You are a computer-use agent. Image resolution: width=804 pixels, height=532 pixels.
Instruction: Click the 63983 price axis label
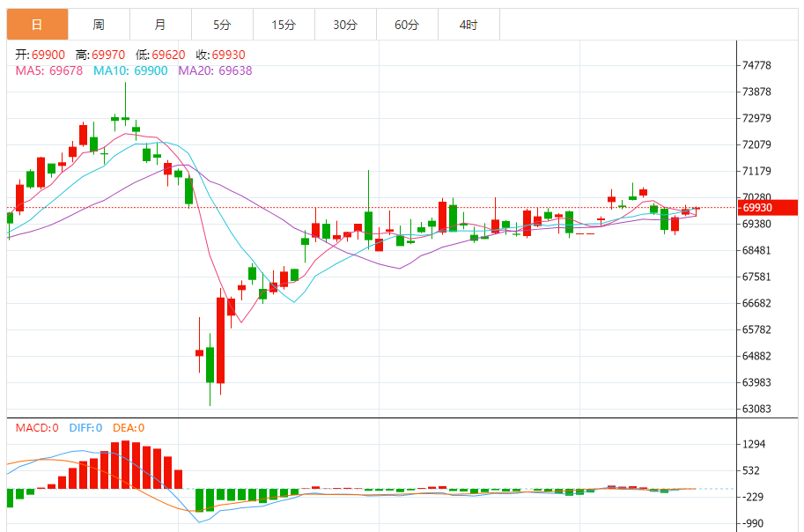[756, 383]
